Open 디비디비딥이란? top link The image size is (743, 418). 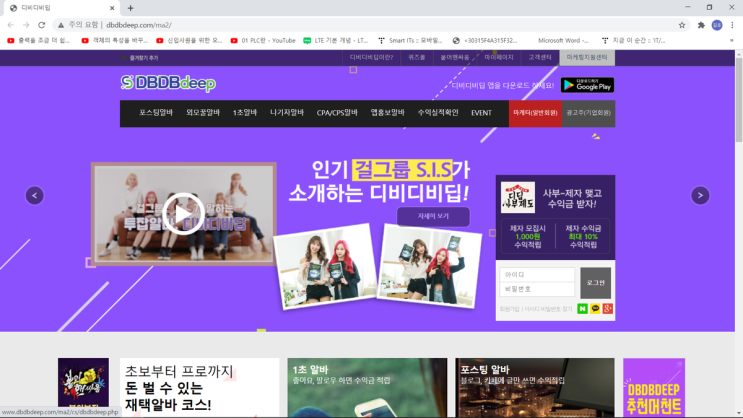coord(371,57)
